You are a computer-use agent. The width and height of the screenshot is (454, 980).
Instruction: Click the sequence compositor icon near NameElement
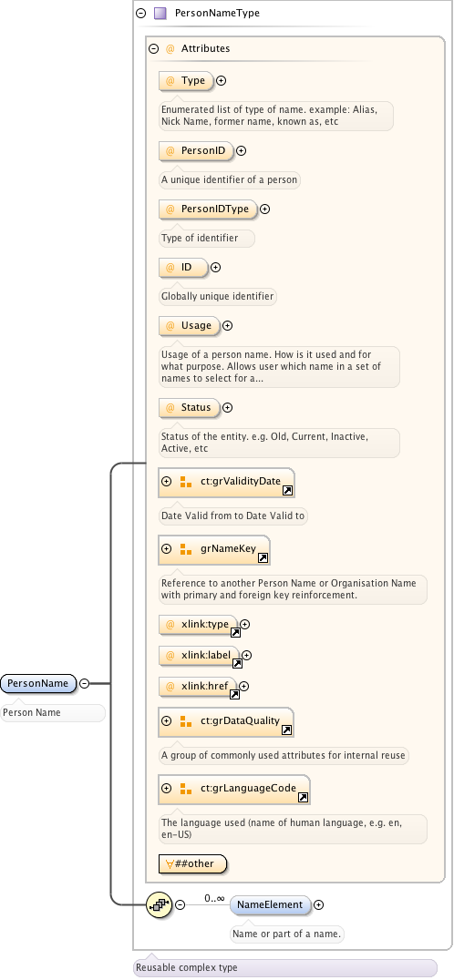[x=159, y=904]
